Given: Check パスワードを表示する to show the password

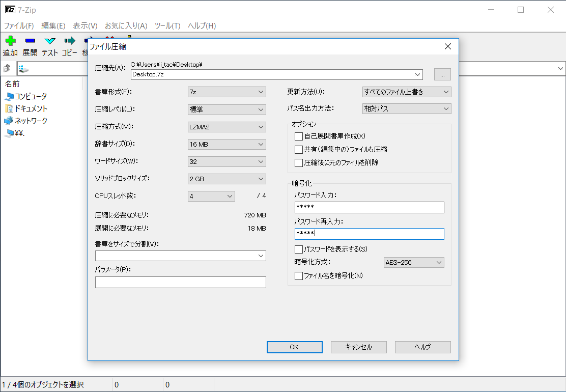Looking at the screenshot, I should pyautogui.click(x=299, y=249).
